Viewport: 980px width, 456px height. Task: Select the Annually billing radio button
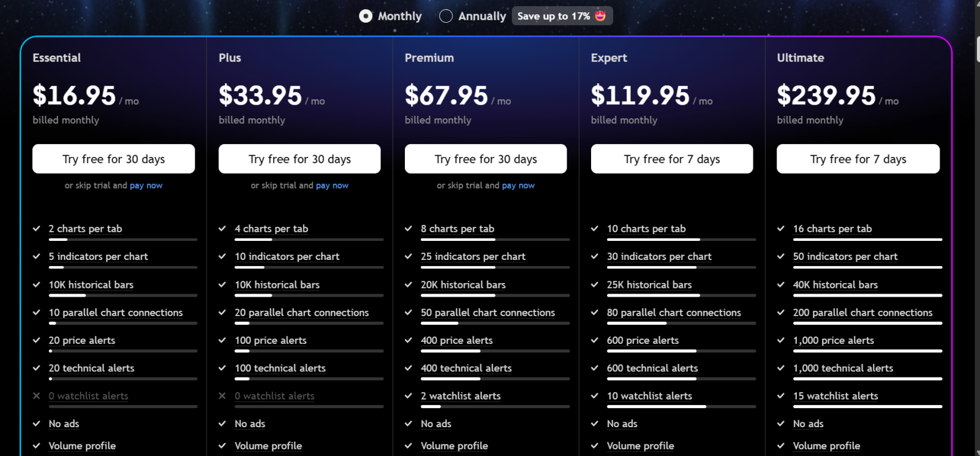[x=446, y=16]
